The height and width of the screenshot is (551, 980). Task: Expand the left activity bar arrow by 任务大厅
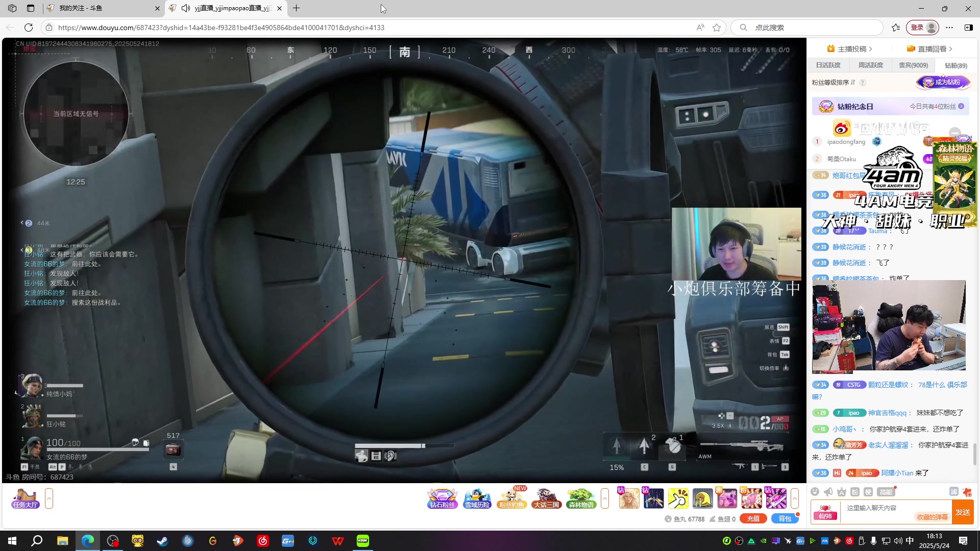tap(49, 498)
